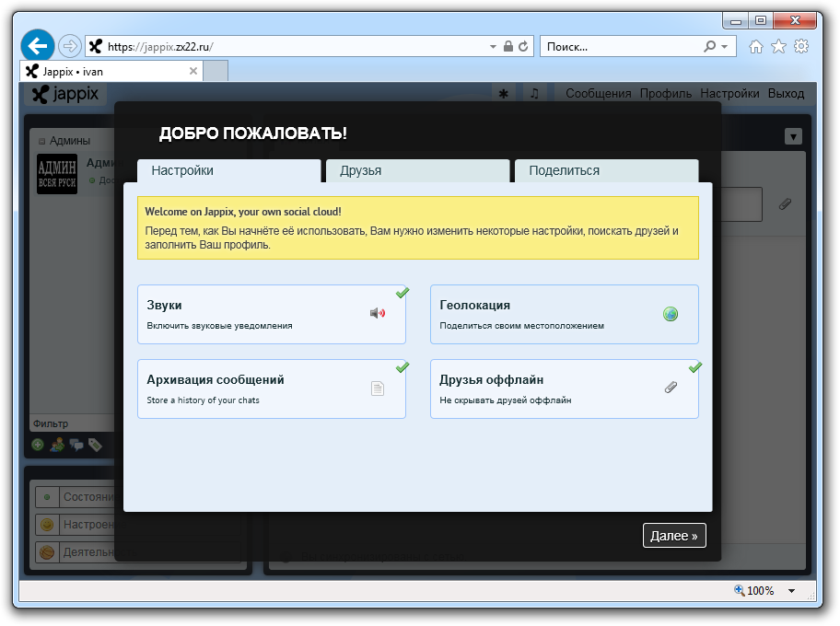Open the group chat bubbles icon

click(x=76, y=445)
